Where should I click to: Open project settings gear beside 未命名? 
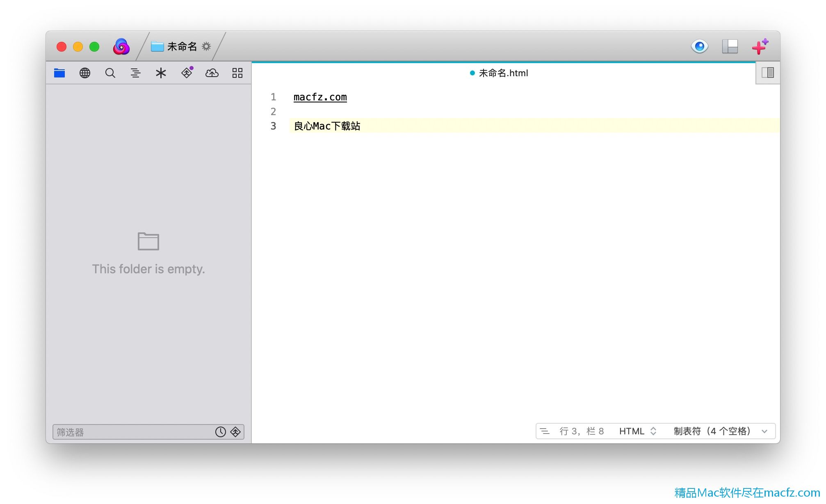(x=206, y=46)
